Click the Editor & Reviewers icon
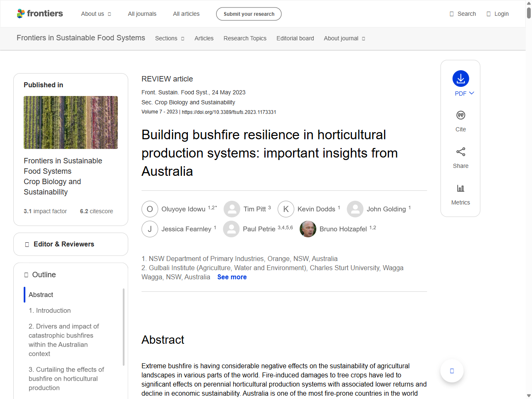Screen dimensions: 532x399 point(27,244)
